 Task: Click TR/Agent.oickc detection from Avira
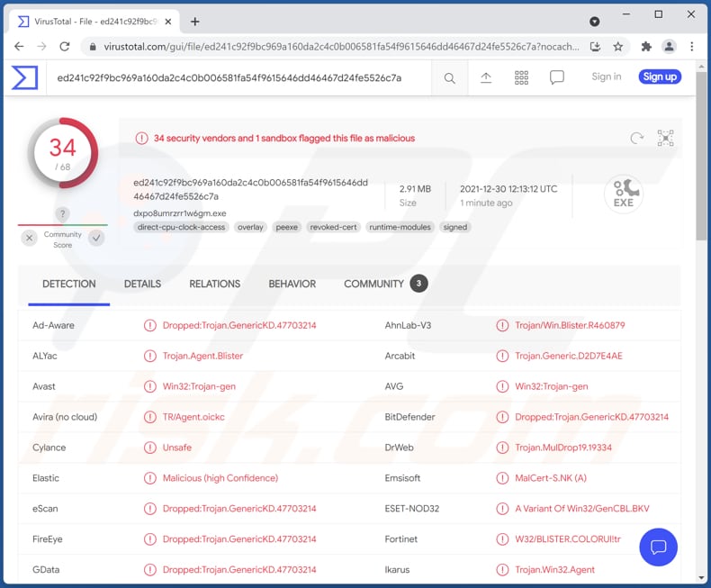(x=193, y=417)
